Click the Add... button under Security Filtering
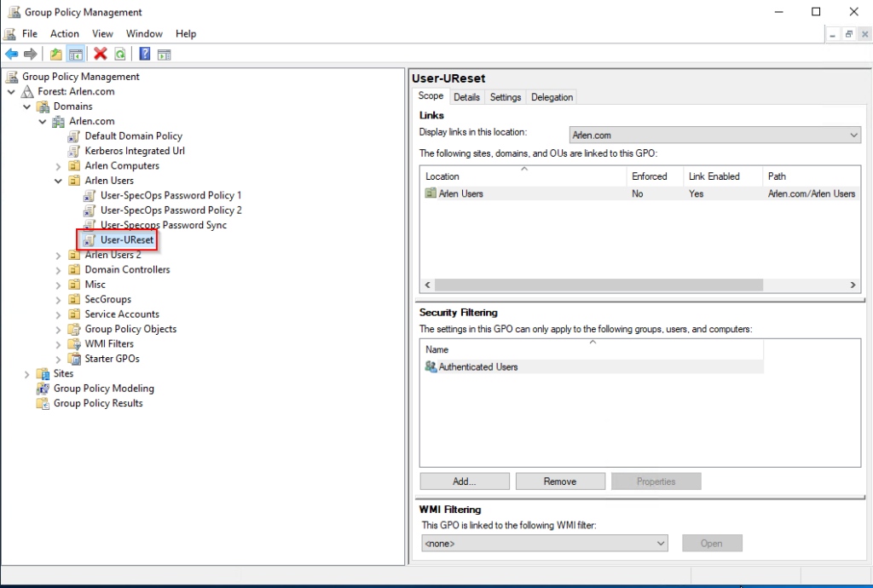873x588 pixels. click(465, 481)
